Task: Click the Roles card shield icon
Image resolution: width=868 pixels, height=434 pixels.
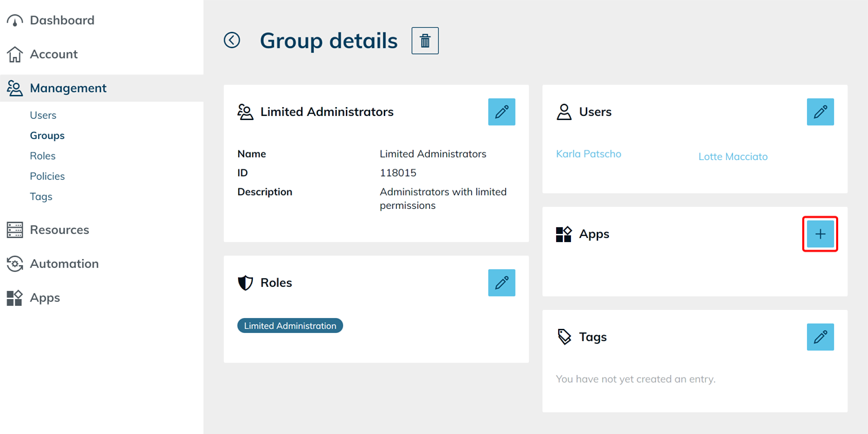Action: click(245, 283)
